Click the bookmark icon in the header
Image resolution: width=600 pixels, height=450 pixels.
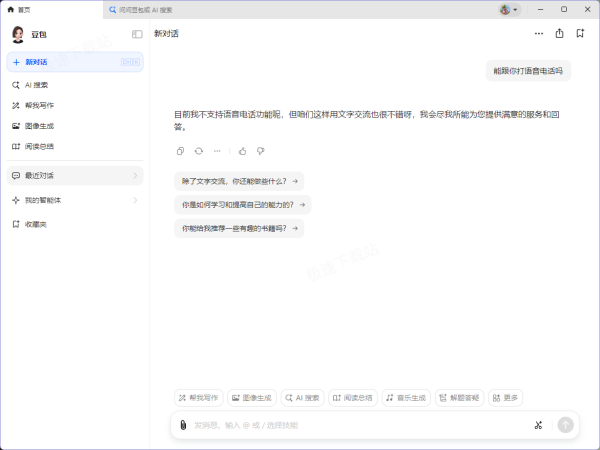580,33
